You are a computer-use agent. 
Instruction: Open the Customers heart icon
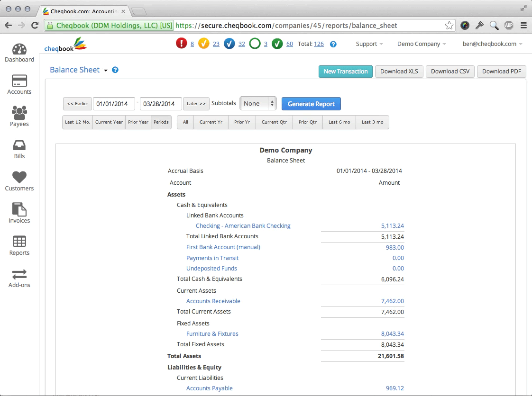19,177
